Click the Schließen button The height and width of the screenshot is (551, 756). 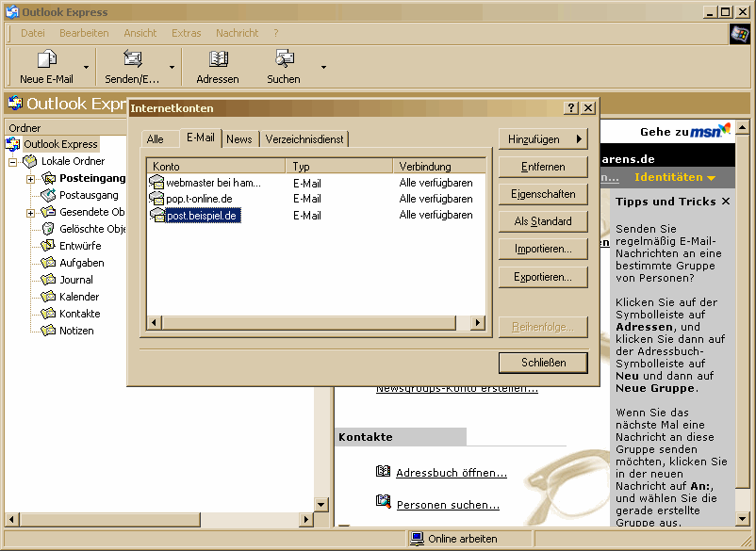pos(543,363)
